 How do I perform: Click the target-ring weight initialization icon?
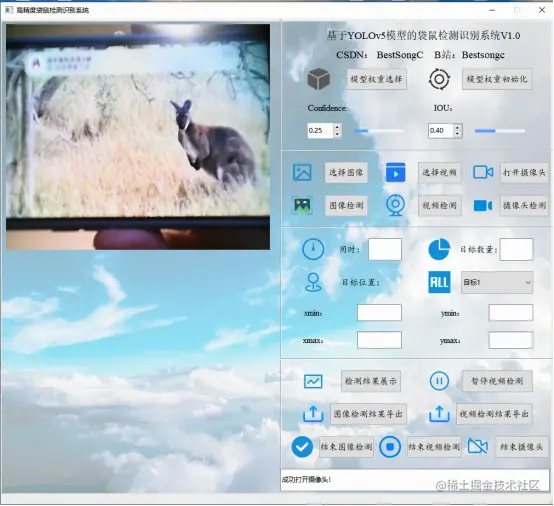click(439, 79)
